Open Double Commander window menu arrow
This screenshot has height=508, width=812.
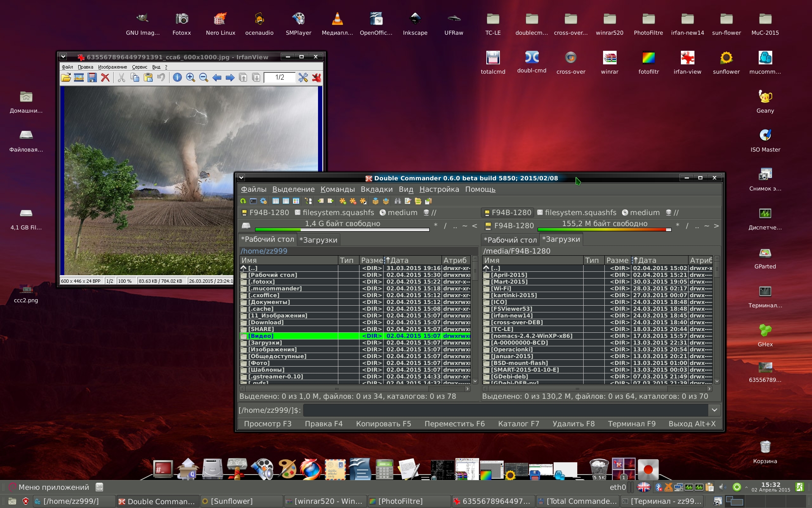[241, 178]
